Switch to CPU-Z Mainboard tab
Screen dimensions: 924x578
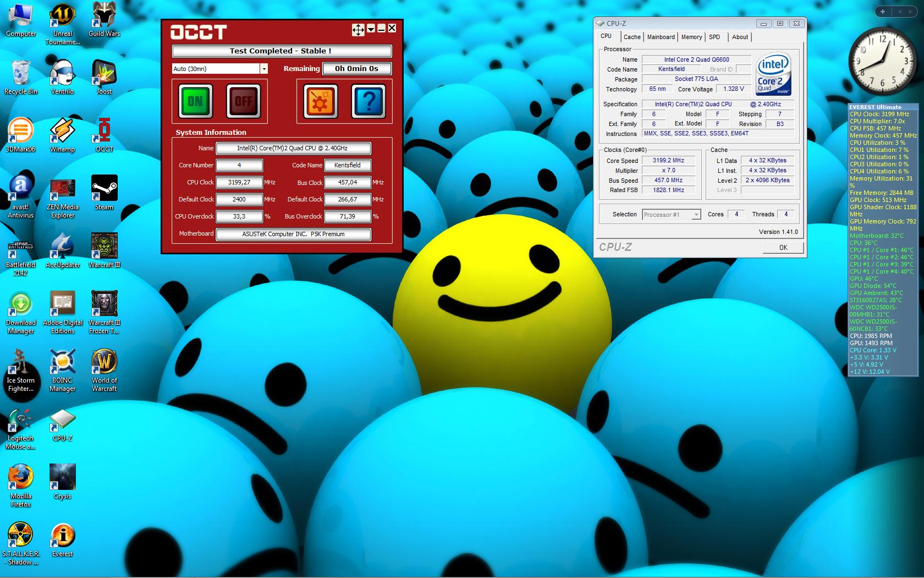coord(661,37)
